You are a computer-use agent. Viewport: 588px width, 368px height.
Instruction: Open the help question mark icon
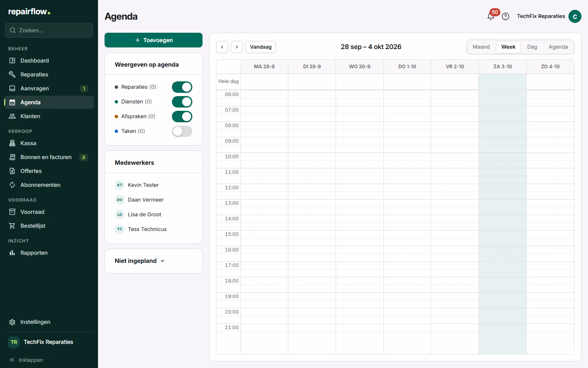(x=506, y=16)
